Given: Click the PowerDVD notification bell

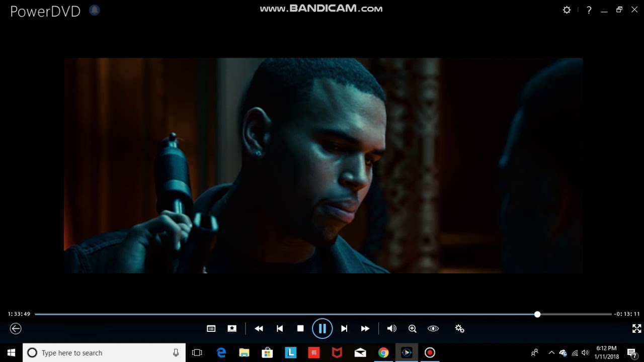Looking at the screenshot, I should pos(94,11).
